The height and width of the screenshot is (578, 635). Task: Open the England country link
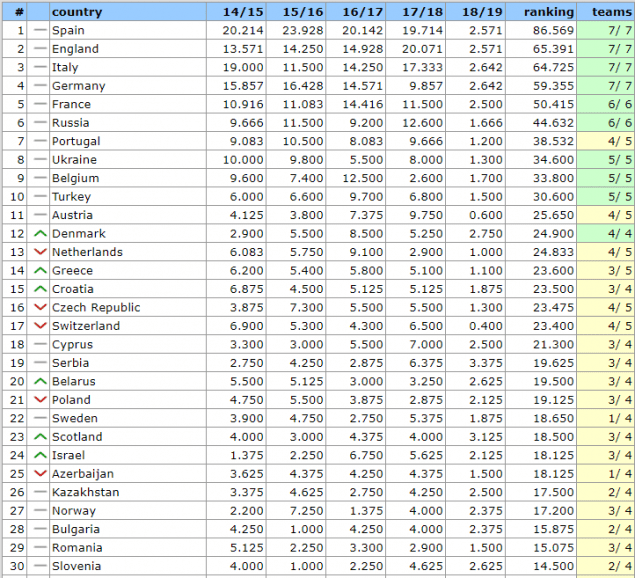point(75,49)
